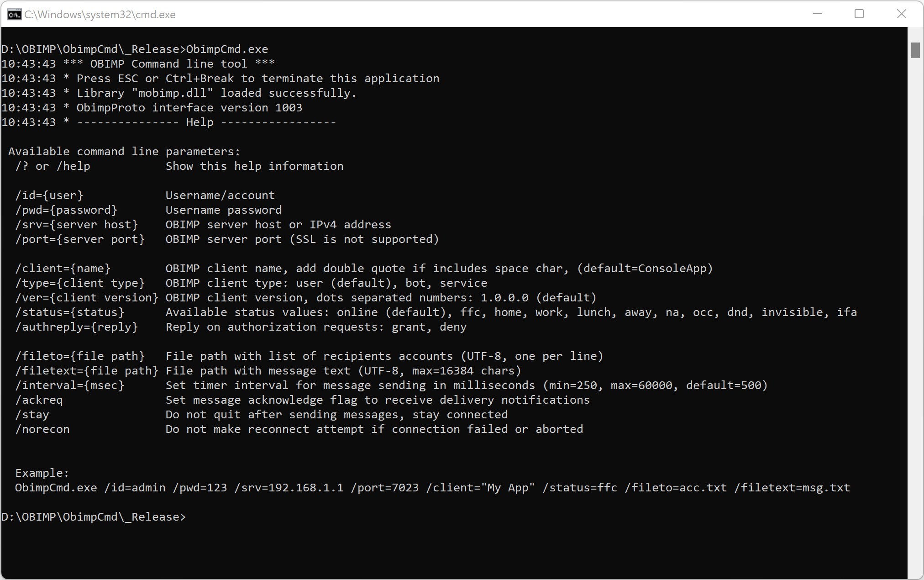Click the /client={name} parameter text
This screenshot has height=580, width=924.
coord(63,269)
